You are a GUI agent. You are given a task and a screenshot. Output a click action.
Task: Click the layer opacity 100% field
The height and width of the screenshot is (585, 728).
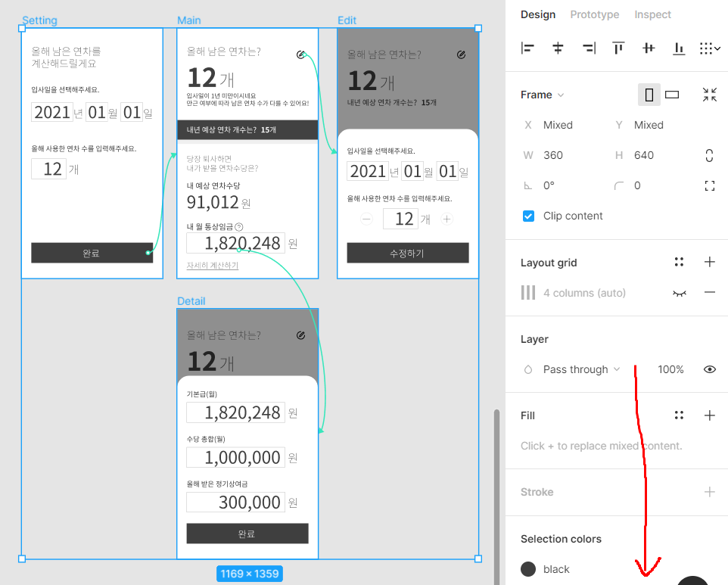coord(670,369)
